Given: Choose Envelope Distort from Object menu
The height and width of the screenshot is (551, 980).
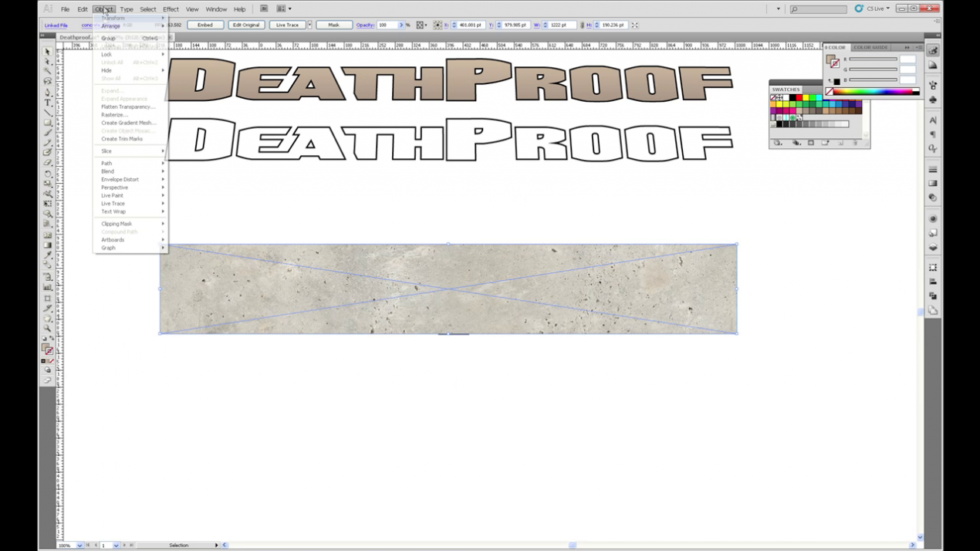Looking at the screenshot, I should pyautogui.click(x=120, y=179).
